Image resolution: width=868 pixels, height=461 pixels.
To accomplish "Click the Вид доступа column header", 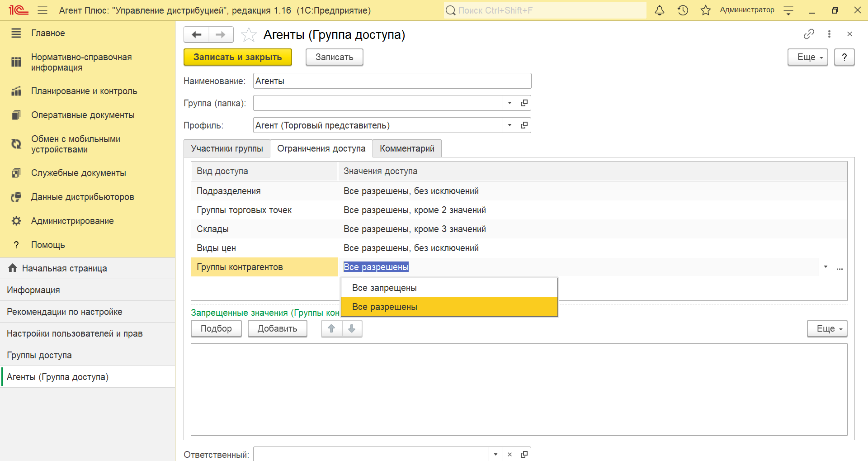I will pos(264,171).
